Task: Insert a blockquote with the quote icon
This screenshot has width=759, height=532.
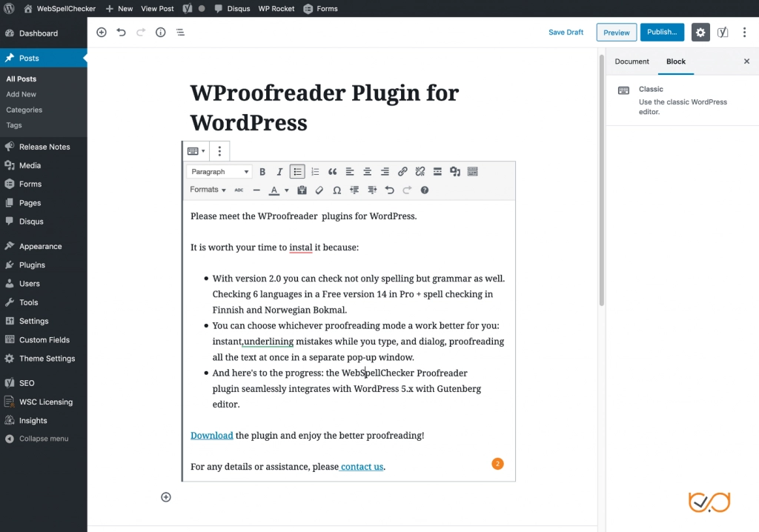Action: [x=333, y=171]
